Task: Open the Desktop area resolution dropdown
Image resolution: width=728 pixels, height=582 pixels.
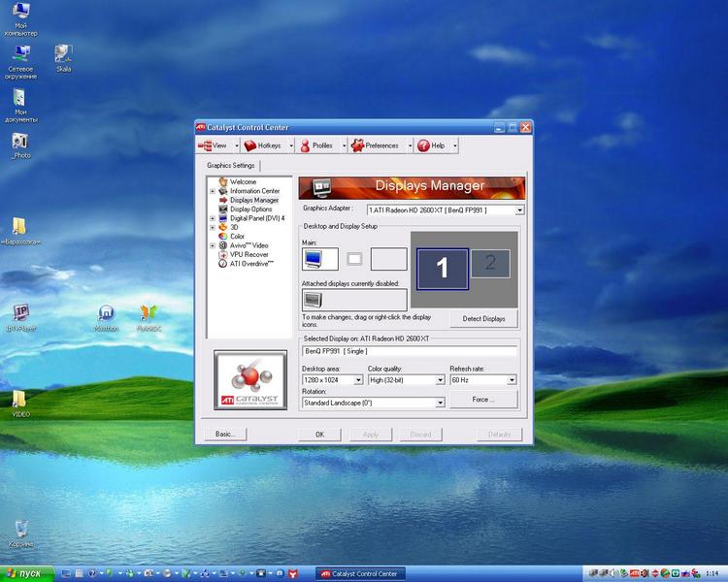Action: (357, 380)
